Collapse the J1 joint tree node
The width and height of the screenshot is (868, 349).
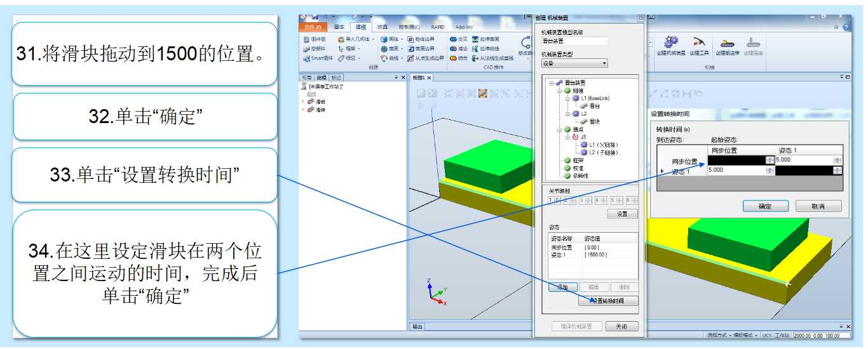click(567, 136)
